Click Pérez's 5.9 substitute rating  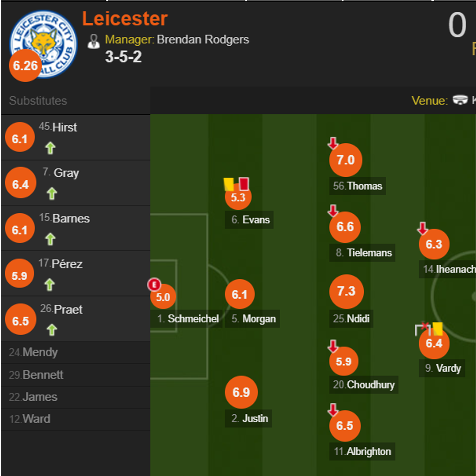click(19, 275)
